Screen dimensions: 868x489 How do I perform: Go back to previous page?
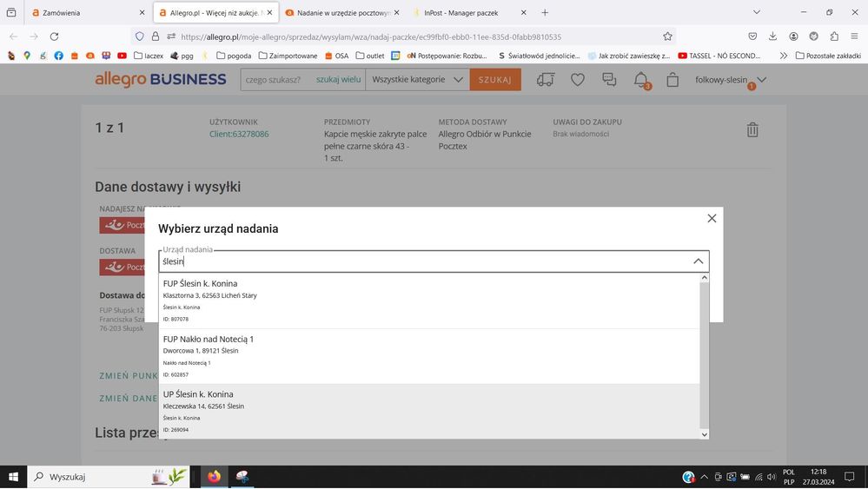[13, 36]
